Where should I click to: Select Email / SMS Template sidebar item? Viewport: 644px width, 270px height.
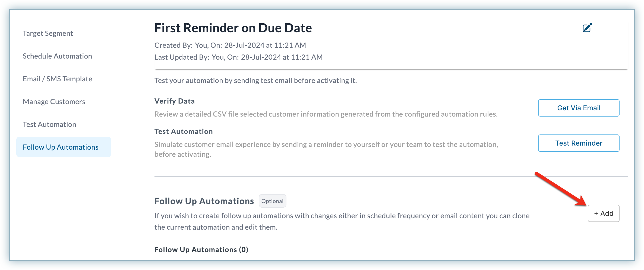[57, 79]
